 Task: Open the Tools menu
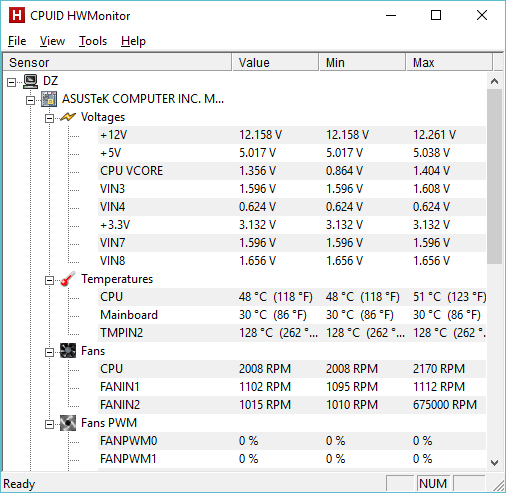tap(93, 41)
